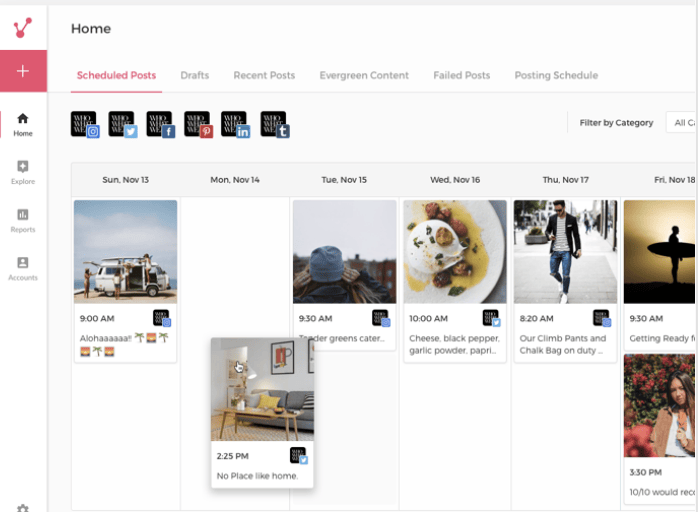Click the Thu, Nov 17 column header
The image size is (698, 512).
click(x=565, y=180)
